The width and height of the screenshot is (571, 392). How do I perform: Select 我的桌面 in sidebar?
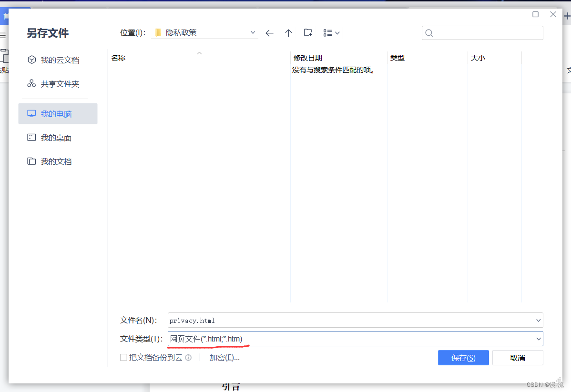(58, 138)
